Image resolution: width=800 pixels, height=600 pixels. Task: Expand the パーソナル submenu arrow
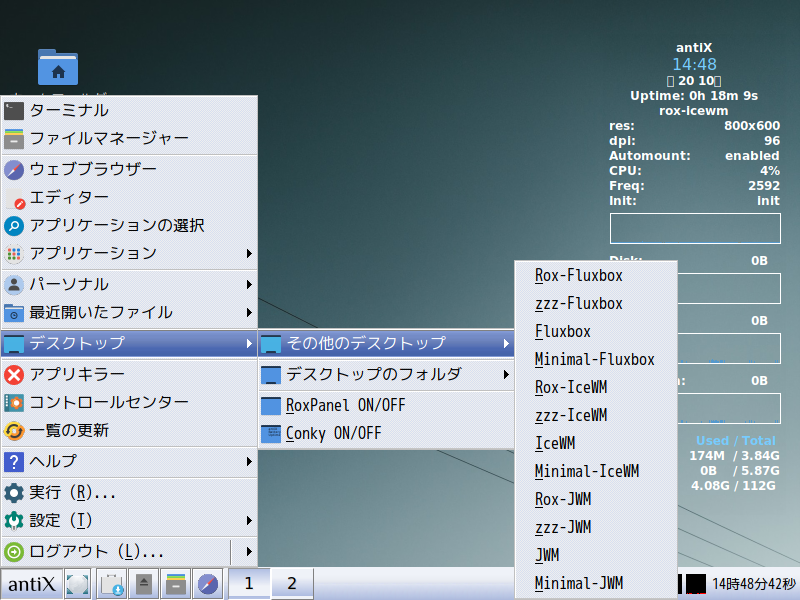249,284
